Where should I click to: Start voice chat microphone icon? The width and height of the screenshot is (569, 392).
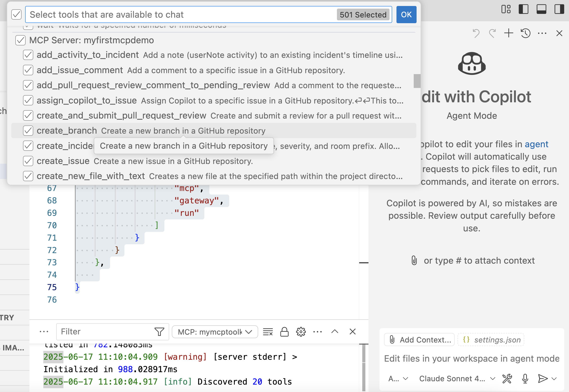pyautogui.click(x=525, y=378)
